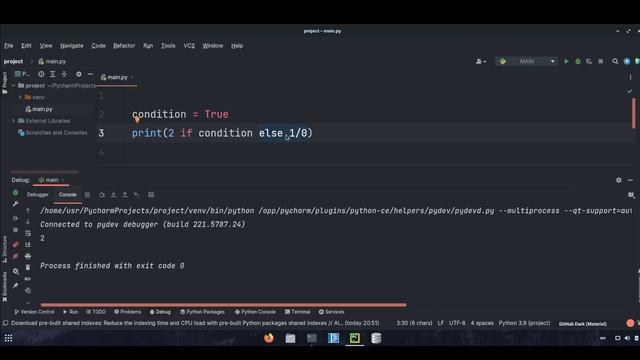The height and width of the screenshot is (360, 640).
Task: Open the VCS menu
Action: click(x=189, y=46)
